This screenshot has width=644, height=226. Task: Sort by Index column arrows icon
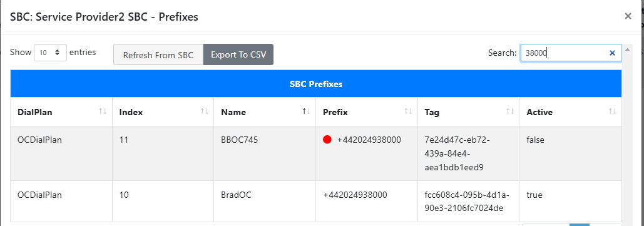pos(204,112)
